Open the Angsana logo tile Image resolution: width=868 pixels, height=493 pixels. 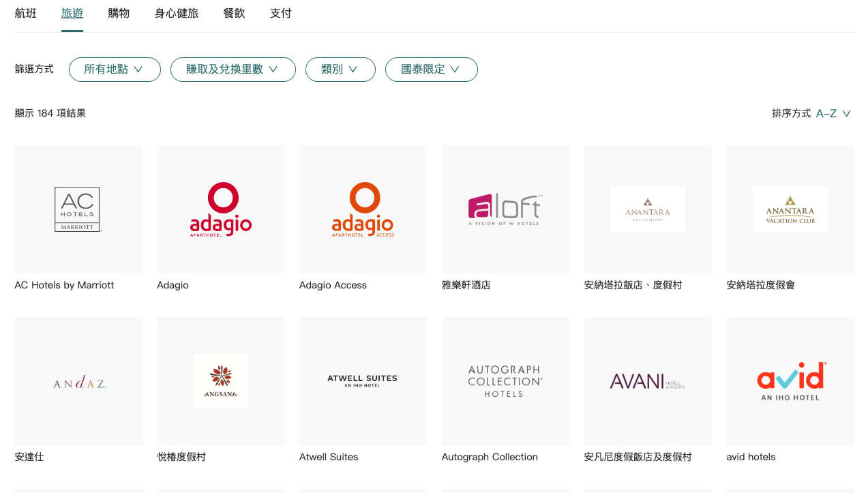pos(220,381)
